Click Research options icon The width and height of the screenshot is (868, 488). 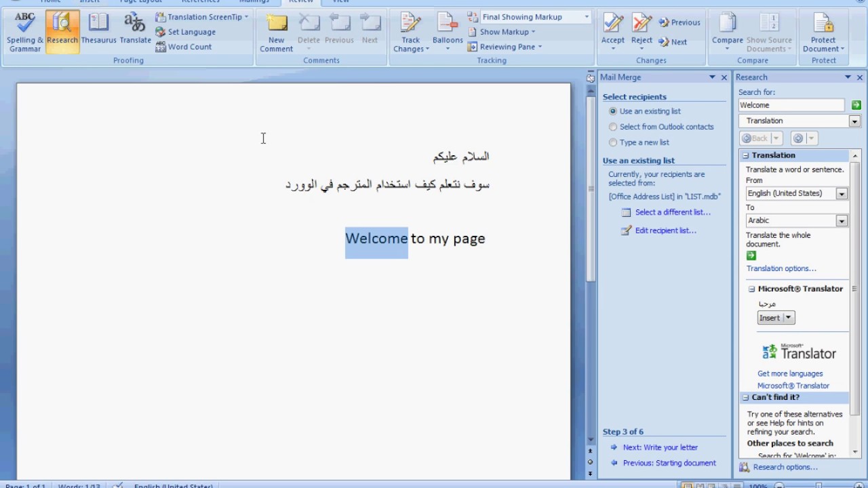point(744,467)
